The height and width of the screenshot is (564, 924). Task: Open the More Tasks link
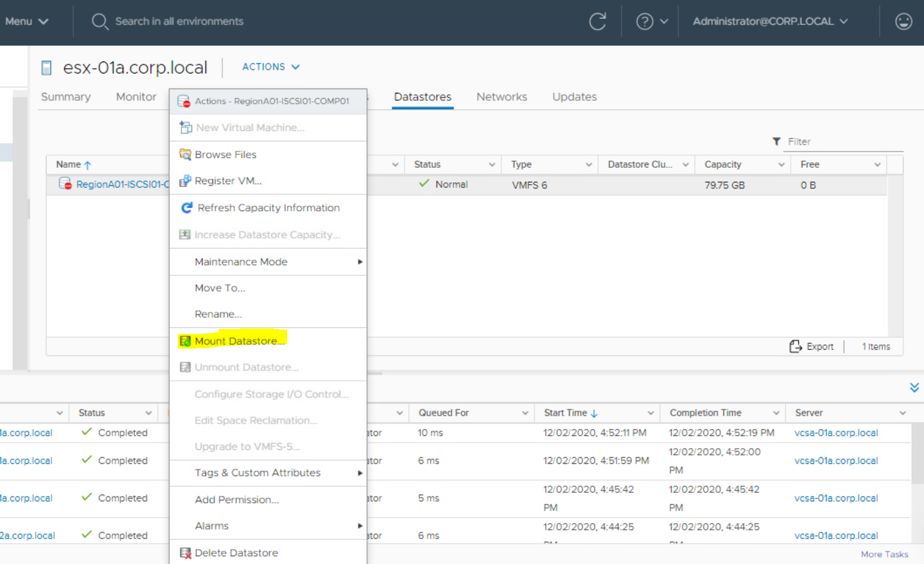coord(884,554)
